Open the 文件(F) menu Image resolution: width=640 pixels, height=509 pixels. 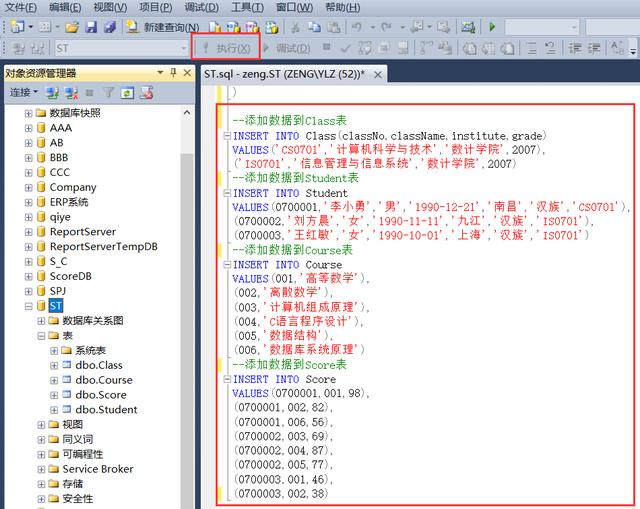pos(20,7)
